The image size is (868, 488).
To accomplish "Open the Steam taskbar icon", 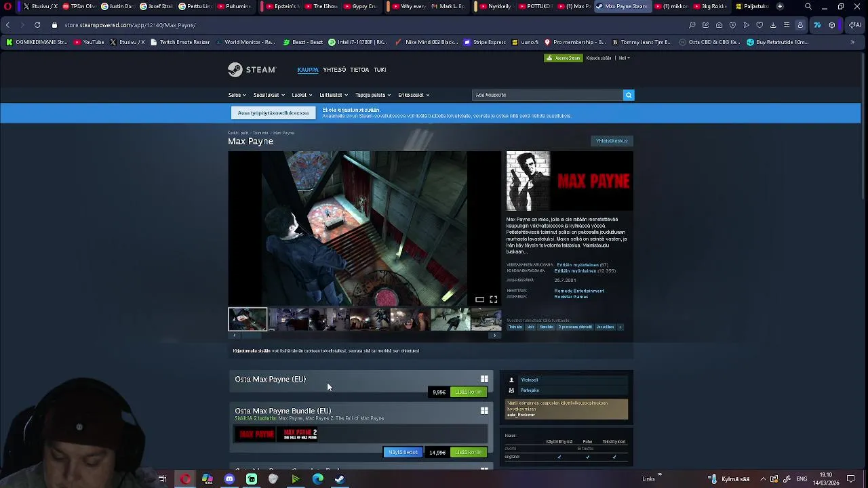I will tap(340, 479).
